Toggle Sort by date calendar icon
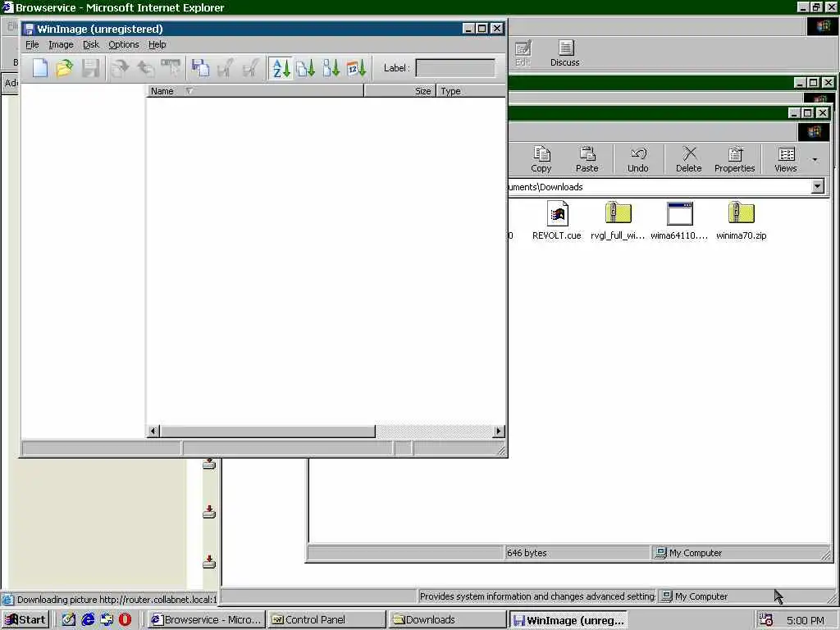 [356, 68]
